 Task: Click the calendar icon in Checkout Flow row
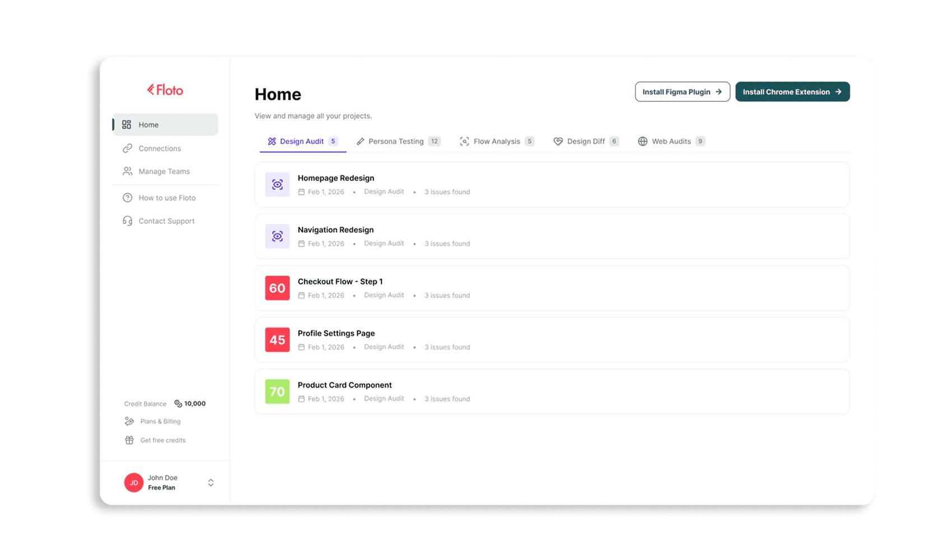click(301, 295)
